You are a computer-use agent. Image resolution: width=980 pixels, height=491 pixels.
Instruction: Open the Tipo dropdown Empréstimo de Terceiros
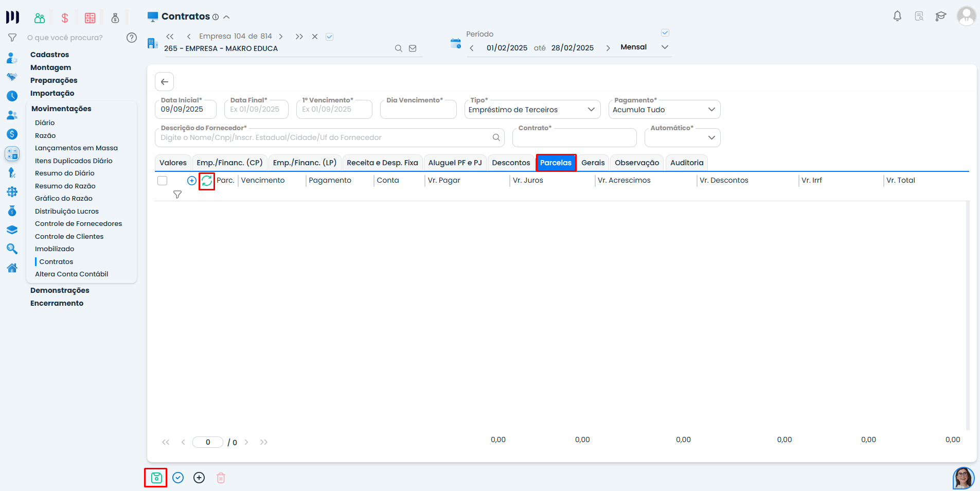532,110
